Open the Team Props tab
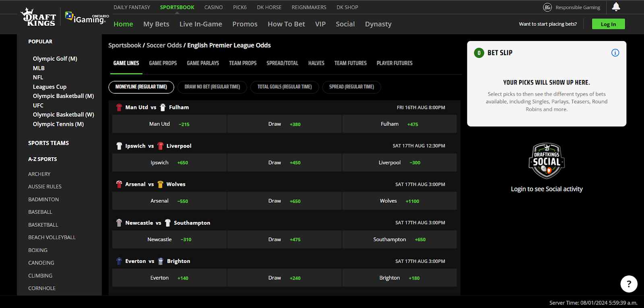The width and height of the screenshot is (644, 308). (x=243, y=63)
